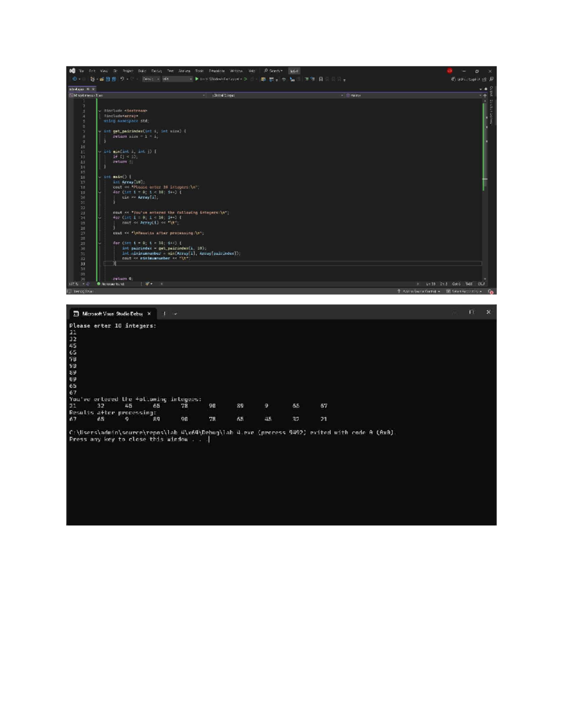Click the Undo icon in the toolbar
This screenshot has height=728, width=563.
click(x=122, y=79)
